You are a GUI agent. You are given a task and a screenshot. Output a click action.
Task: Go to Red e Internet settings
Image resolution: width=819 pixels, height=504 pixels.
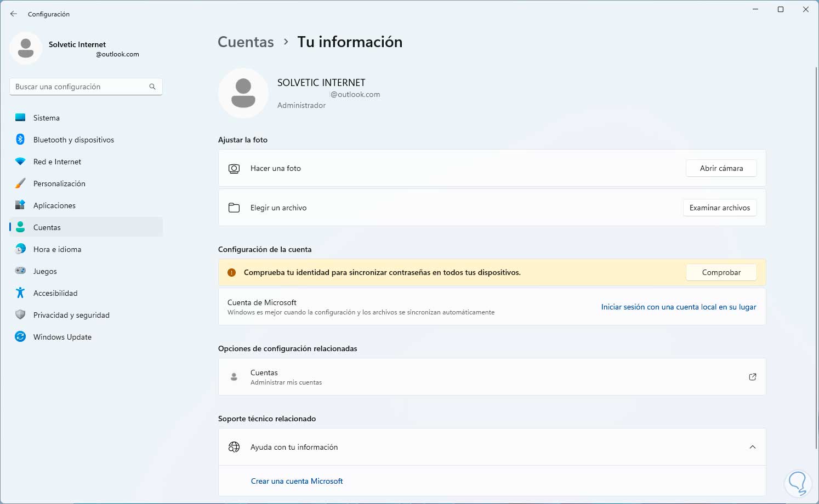(x=86, y=162)
